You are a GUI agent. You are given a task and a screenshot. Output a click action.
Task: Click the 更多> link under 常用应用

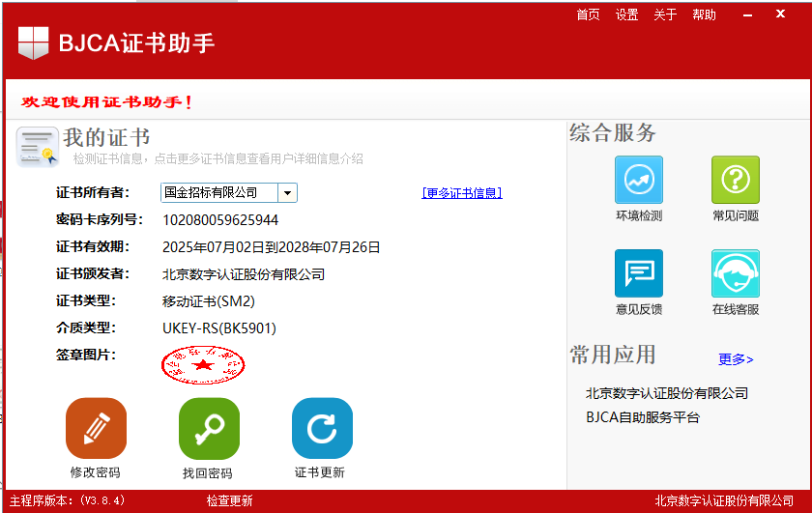click(x=736, y=359)
